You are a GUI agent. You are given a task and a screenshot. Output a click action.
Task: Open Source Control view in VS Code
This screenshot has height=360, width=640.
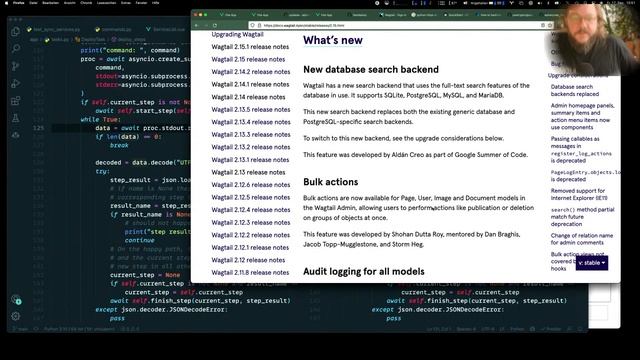[16, 66]
